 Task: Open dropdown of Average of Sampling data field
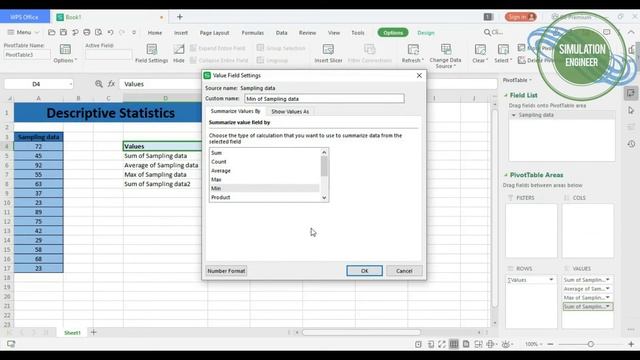pyautogui.click(x=608, y=289)
